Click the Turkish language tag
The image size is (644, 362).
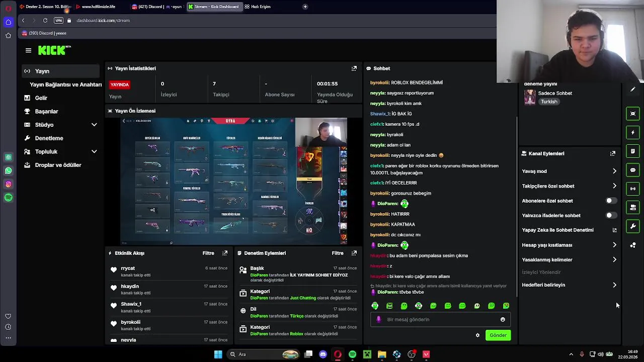(549, 102)
